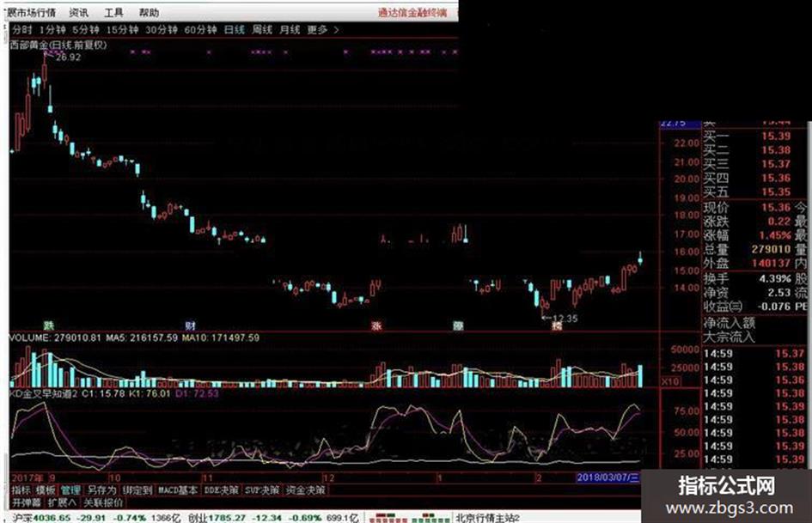Click the 净资 2.53 row

[x=748, y=293]
